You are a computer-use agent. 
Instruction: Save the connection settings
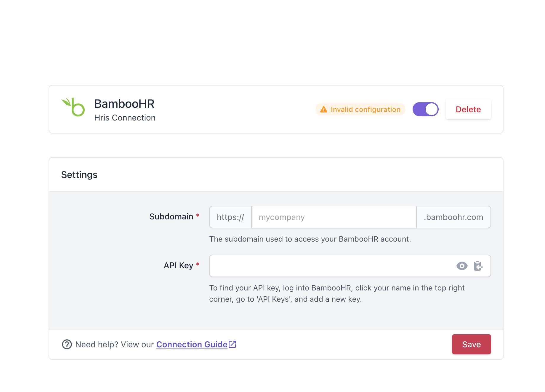click(x=471, y=344)
